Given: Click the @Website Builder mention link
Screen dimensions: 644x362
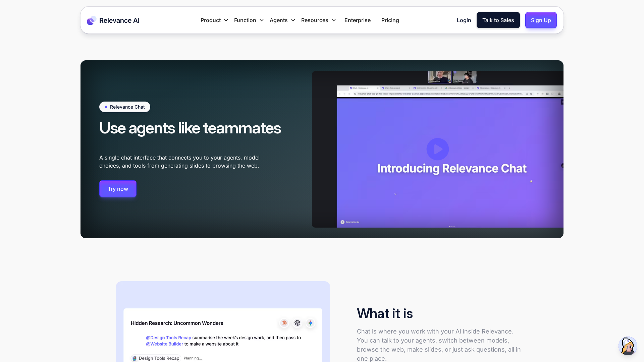Looking at the screenshot, I should click(164, 344).
